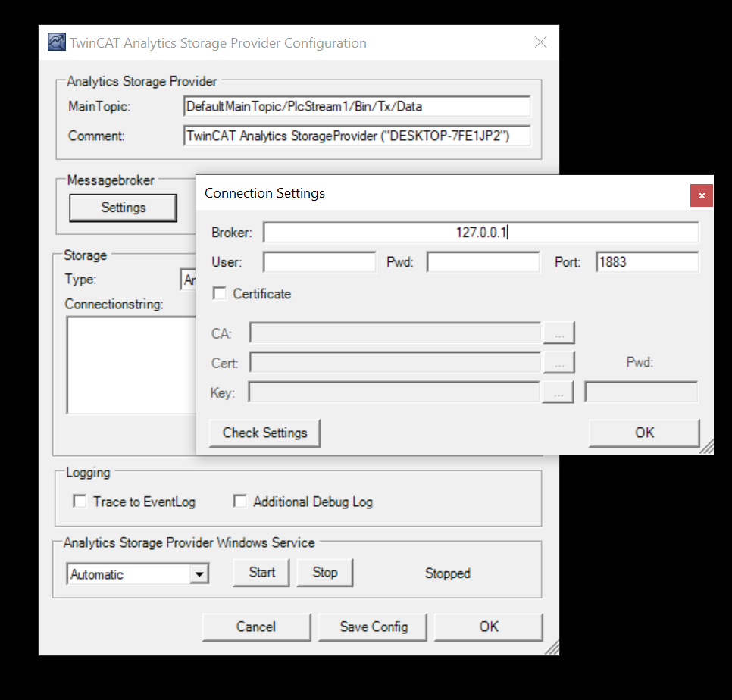The width and height of the screenshot is (732, 700).
Task: Click the CA path field
Action: point(395,333)
